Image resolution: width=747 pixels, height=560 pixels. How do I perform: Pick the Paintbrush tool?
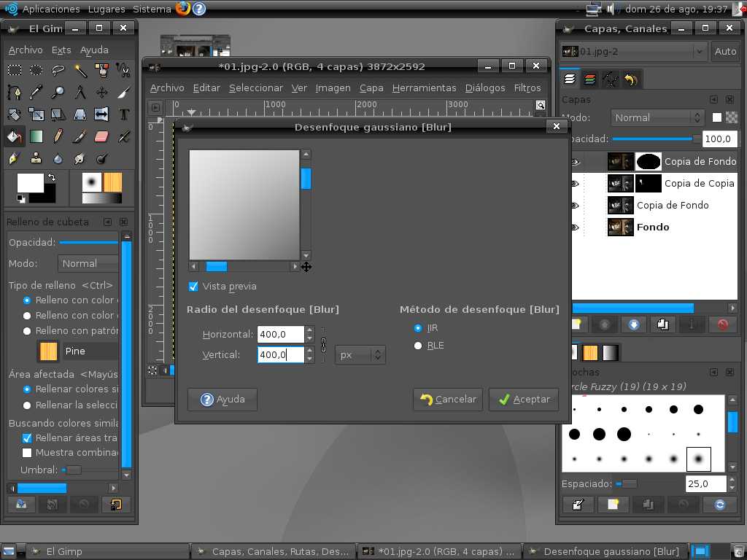click(80, 136)
